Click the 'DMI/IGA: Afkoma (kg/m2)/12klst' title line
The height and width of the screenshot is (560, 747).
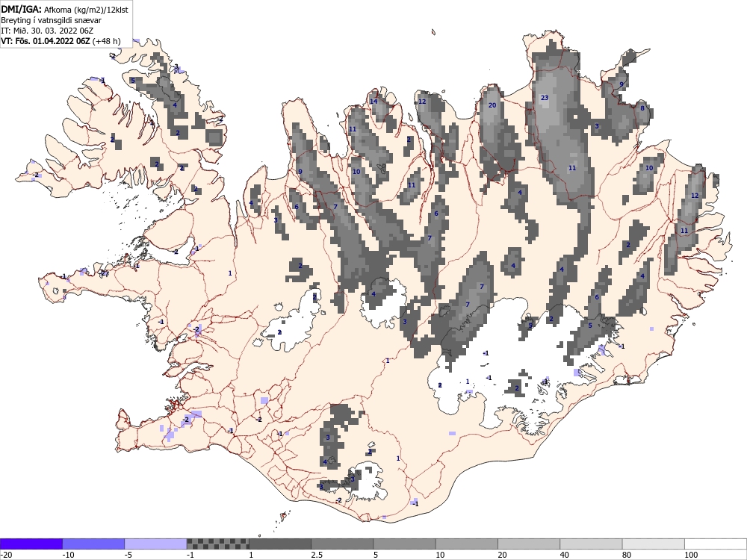tap(64, 9)
